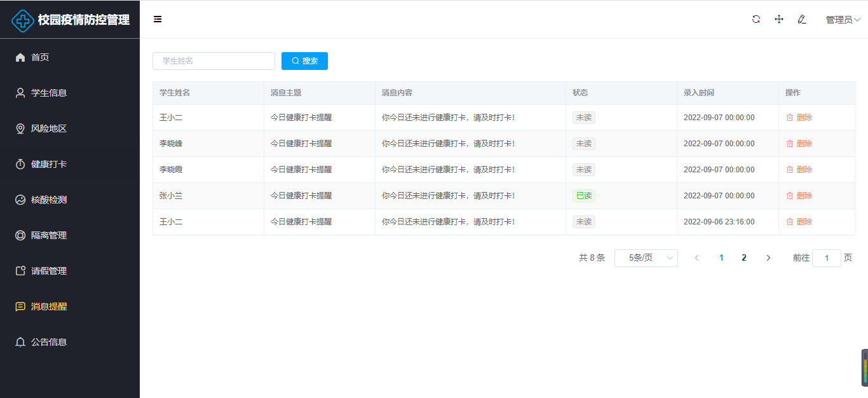
Task: Click the theme edit pencil icon
Action: (802, 19)
